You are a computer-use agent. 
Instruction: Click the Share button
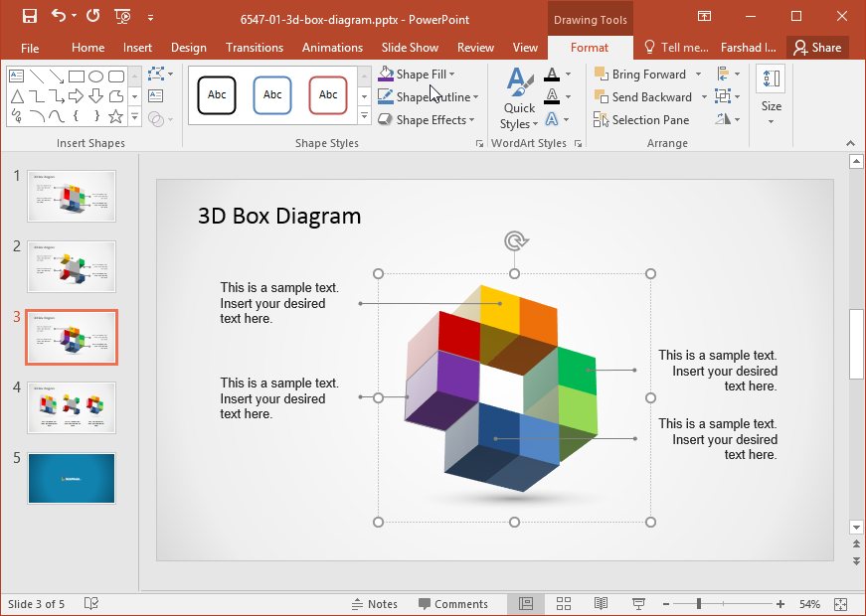tap(817, 48)
